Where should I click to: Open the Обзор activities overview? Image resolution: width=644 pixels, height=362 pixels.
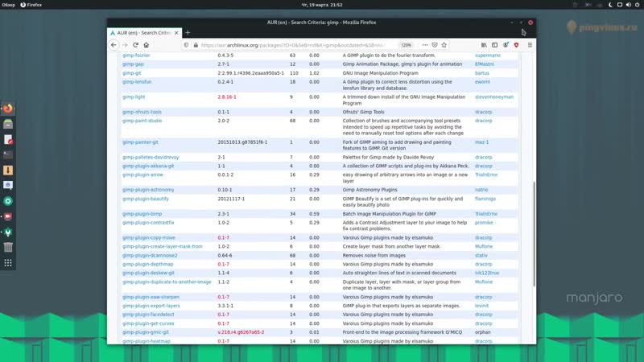click(8, 5)
